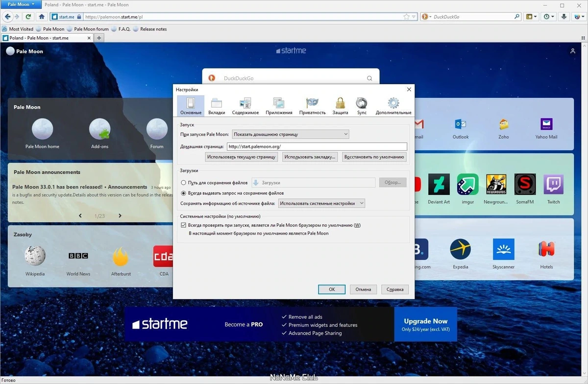588x384 pixels.
Task: Open the bookmarks menu toolbar button
Action: [532, 17]
